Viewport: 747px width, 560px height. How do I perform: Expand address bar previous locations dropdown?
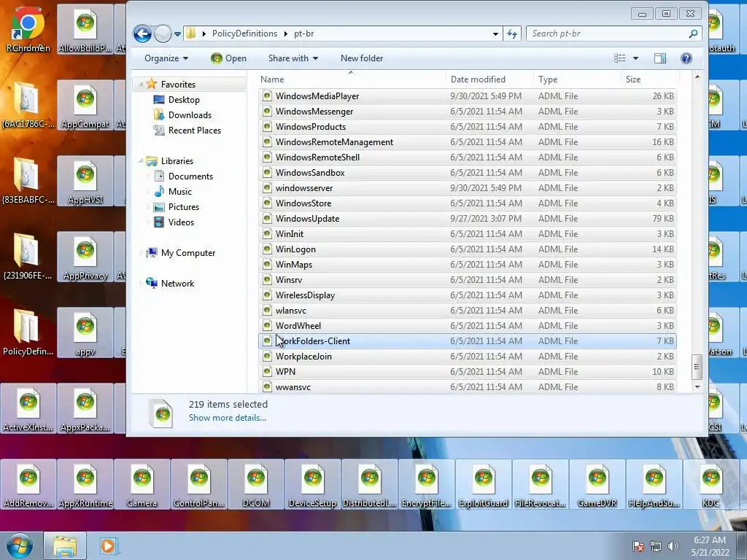(x=495, y=34)
